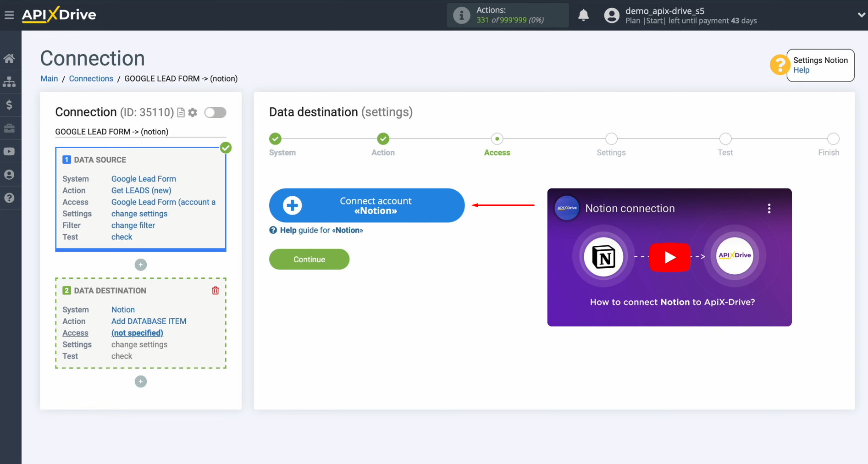This screenshot has width=868, height=464.
Task: Delete the Data Destination block via trash icon
Action: [x=215, y=290]
